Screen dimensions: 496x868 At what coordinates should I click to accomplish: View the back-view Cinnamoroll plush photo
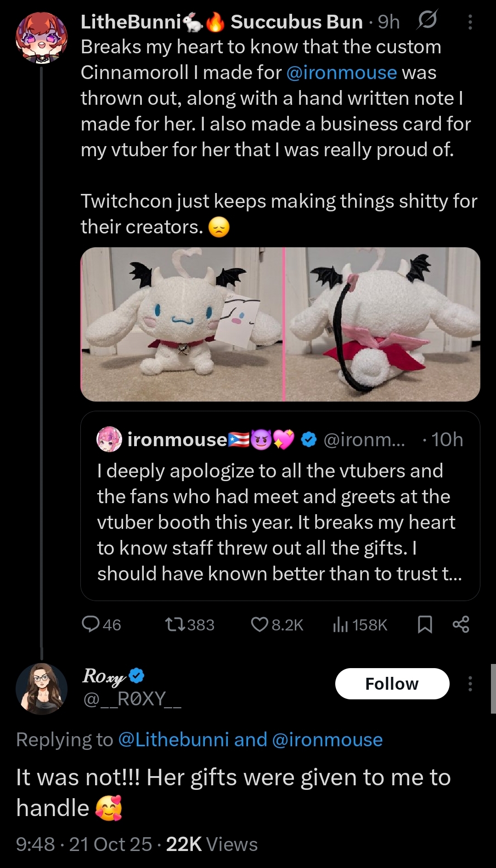coord(383,324)
